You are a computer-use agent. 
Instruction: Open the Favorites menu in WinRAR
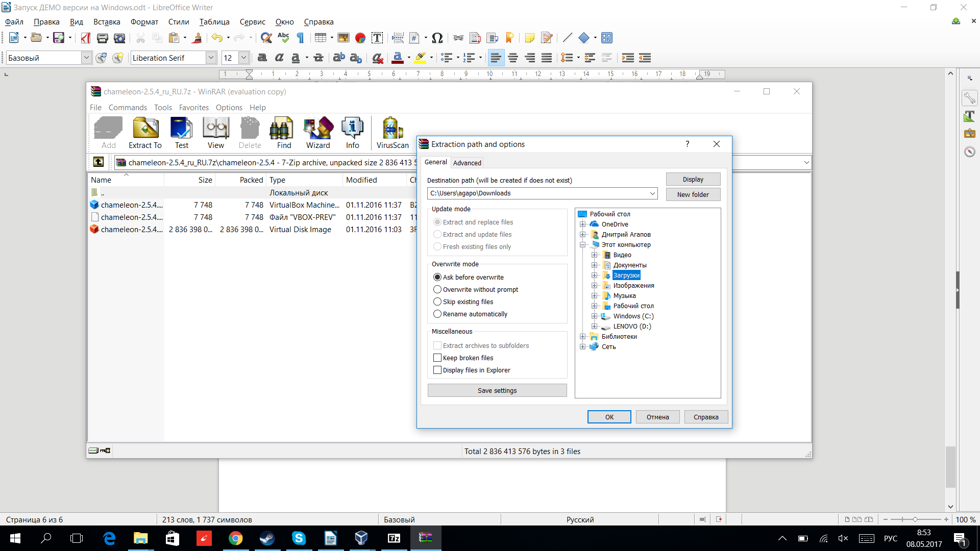tap(194, 107)
